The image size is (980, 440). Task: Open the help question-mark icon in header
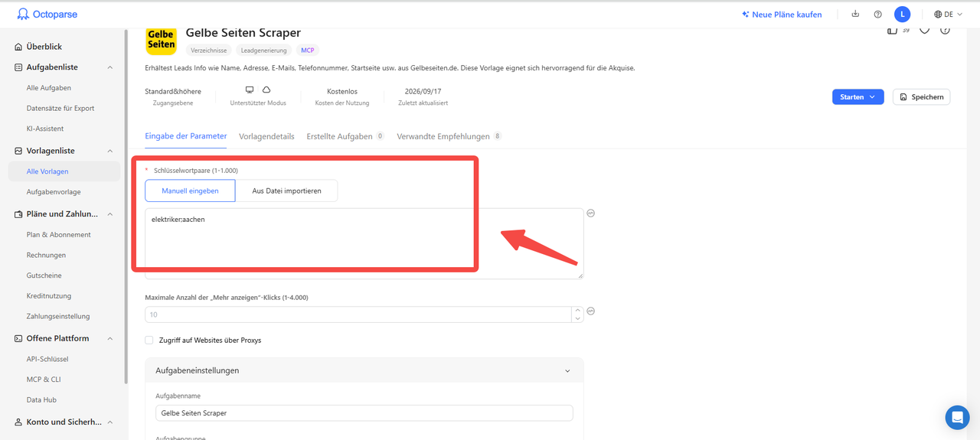point(878,15)
